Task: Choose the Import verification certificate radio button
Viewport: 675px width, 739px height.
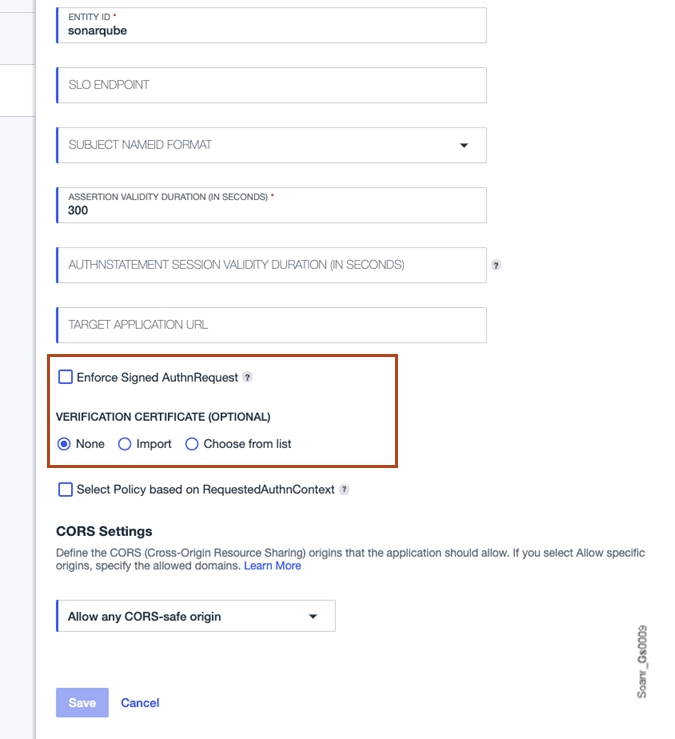Action: click(x=125, y=444)
